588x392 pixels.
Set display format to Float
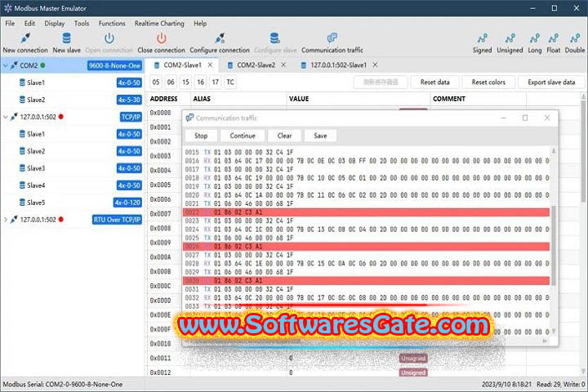pos(553,43)
